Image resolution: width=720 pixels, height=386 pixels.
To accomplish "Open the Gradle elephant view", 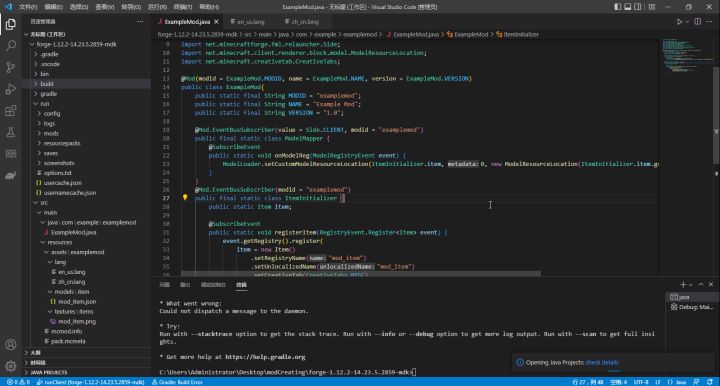I will 11,176.
